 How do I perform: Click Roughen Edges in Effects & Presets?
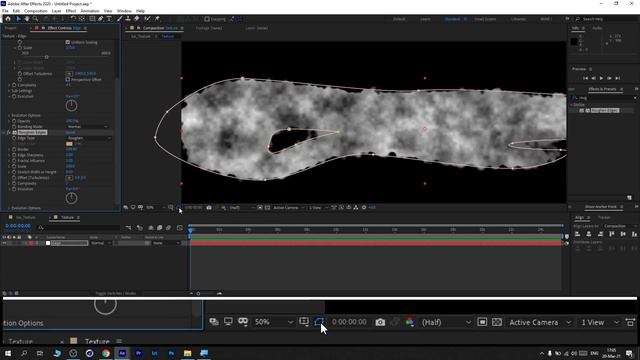(605, 110)
